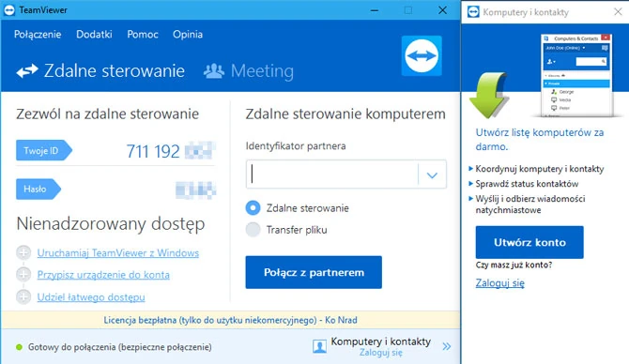Click the Utwórz konto button

coord(529,242)
